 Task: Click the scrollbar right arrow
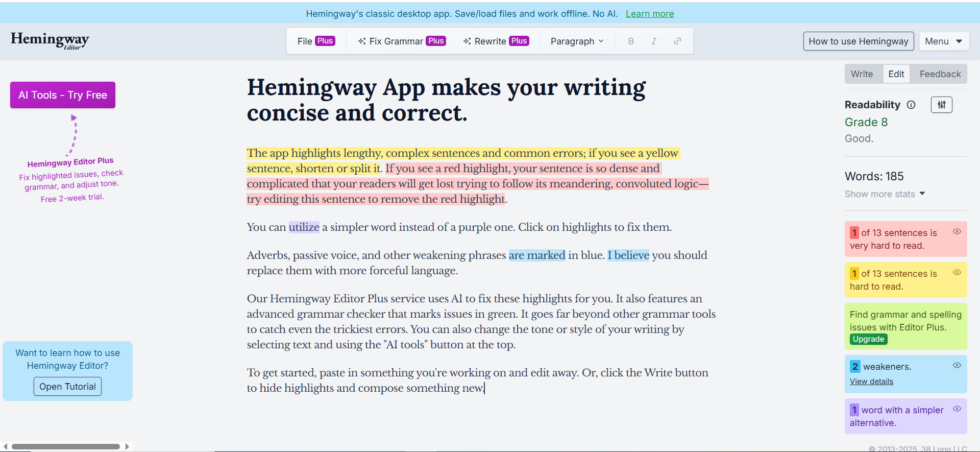click(127, 446)
